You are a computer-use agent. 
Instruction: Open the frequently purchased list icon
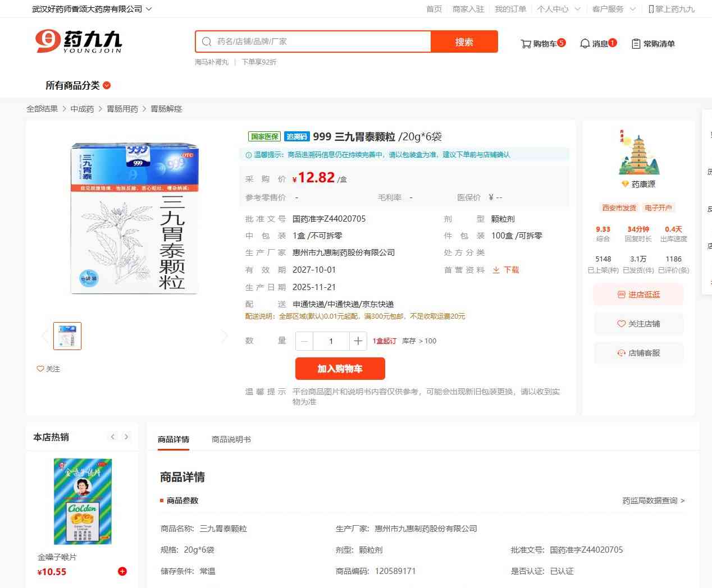coord(636,44)
